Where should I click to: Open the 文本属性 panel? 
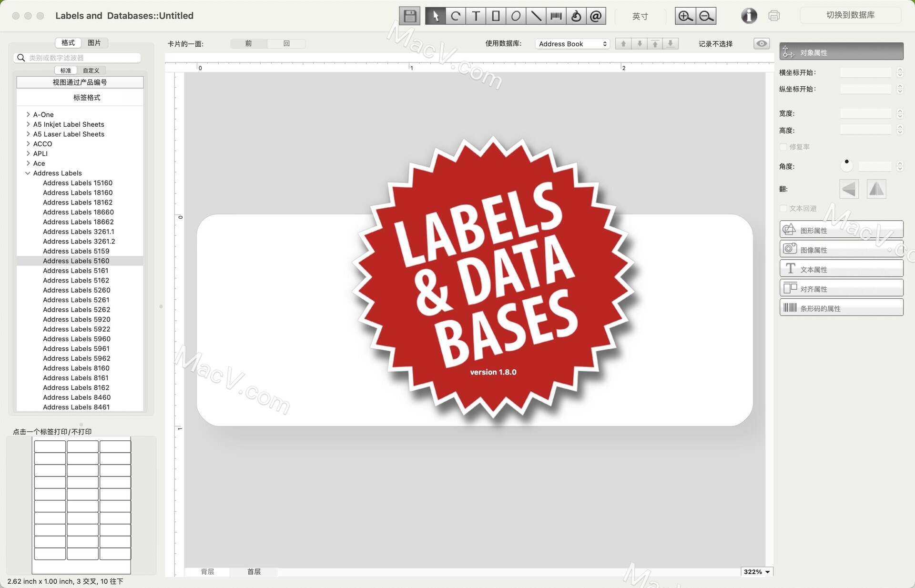(x=841, y=268)
